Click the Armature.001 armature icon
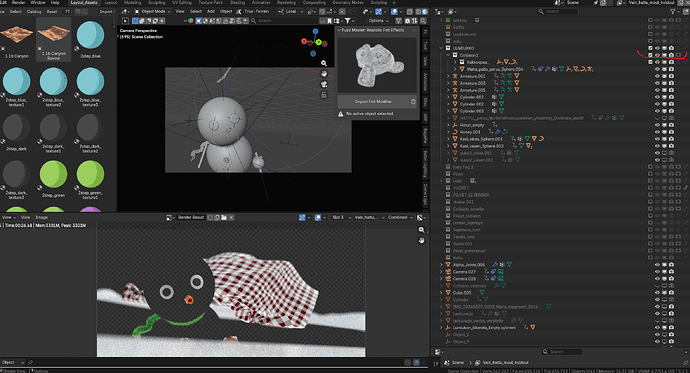Viewport: 690px width, 373px height. coord(455,76)
